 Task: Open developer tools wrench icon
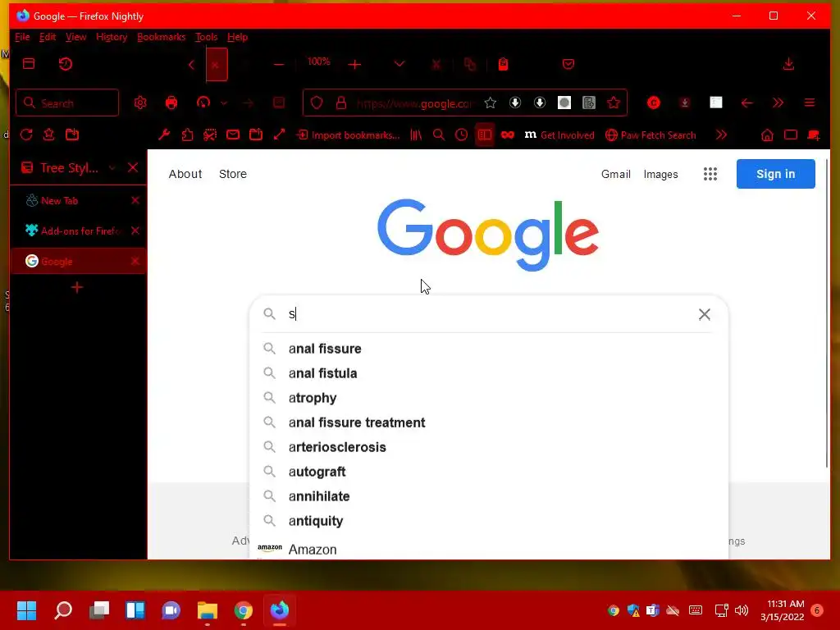(164, 135)
